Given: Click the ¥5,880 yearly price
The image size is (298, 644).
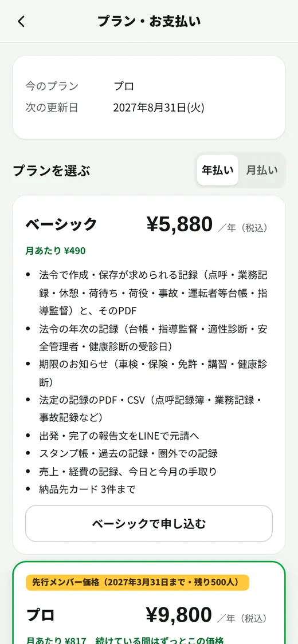Looking at the screenshot, I should click(179, 224).
